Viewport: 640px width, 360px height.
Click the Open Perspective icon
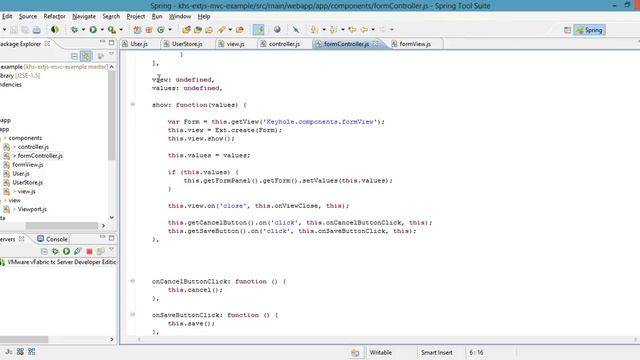tap(567, 30)
